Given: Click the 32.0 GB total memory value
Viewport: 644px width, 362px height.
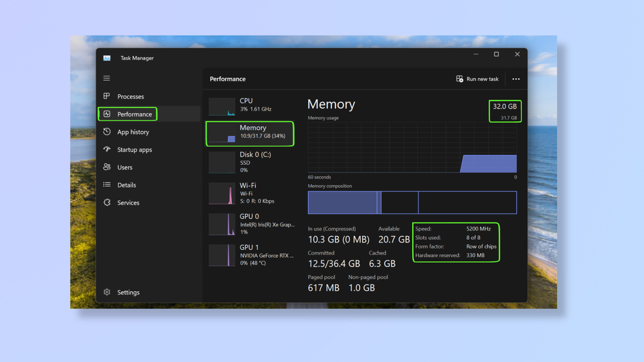Looking at the screenshot, I should point(504,107).
